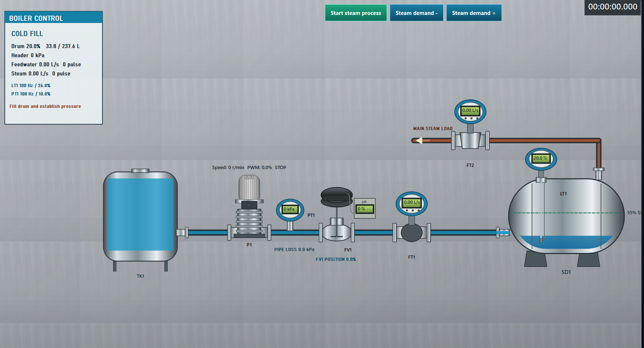Increase load with Steam demand + button
The width and height of the screenshot is (644, 348).
pyautogui.click(x=474, y=13)
